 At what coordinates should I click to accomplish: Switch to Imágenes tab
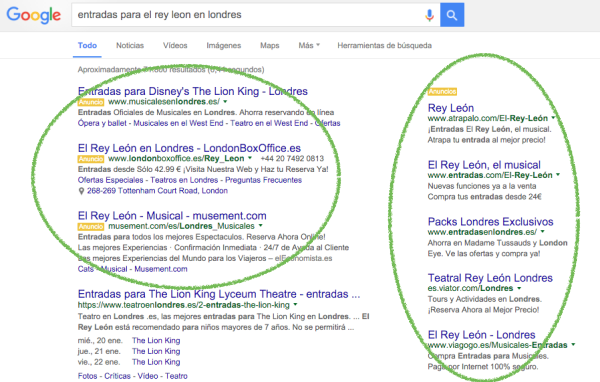(x=224, y=46)
